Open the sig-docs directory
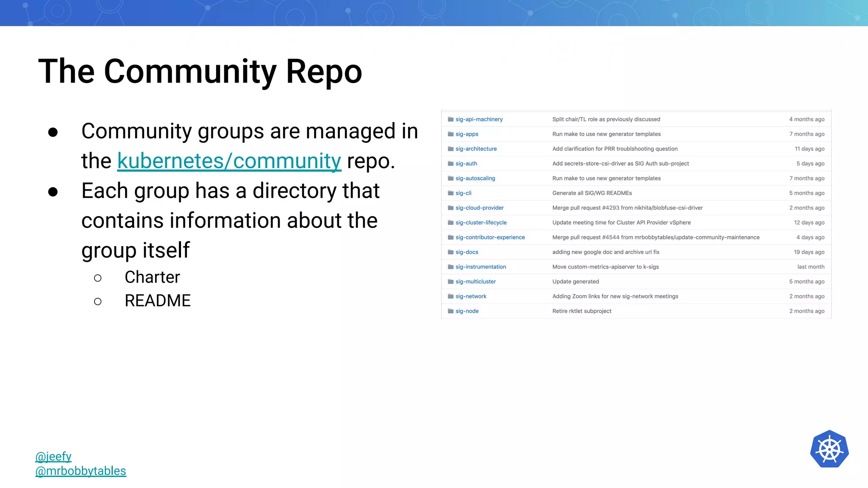Viewport: 868px width, 488px height. pyautogui.click(x=467, y=252)
